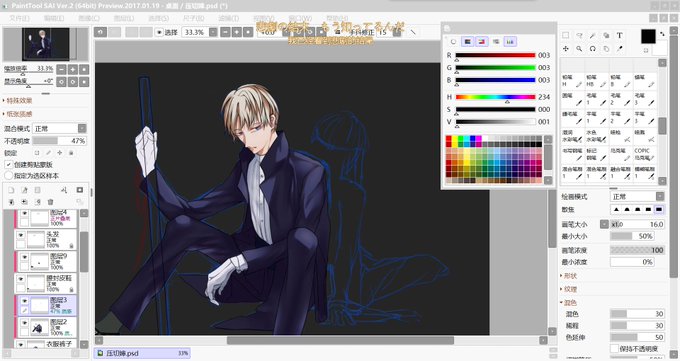Expand the 纸张质感 section
Screen dimensions: 680x361
(x=18, y=114)
